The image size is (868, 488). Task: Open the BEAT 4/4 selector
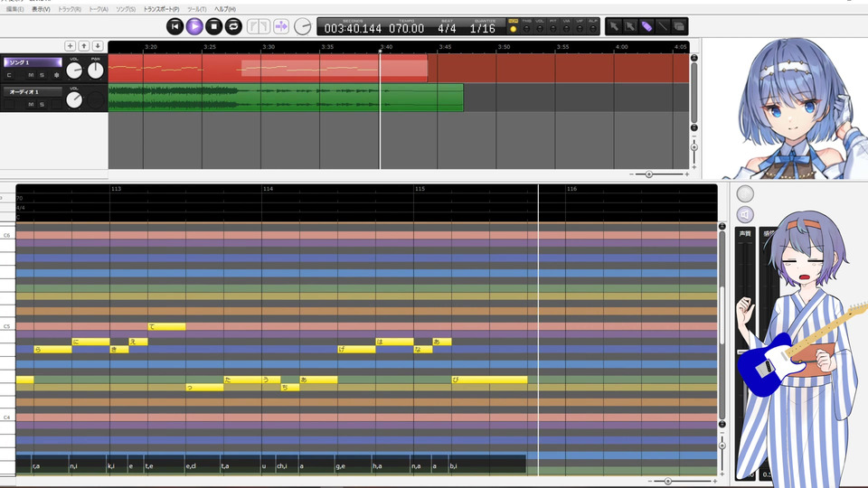[x=447, y=28]
